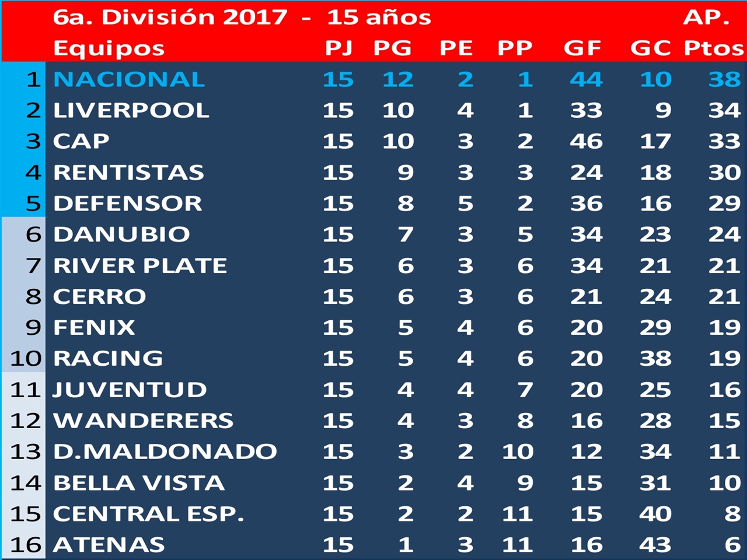Click the GF column header

pos(582,48)
